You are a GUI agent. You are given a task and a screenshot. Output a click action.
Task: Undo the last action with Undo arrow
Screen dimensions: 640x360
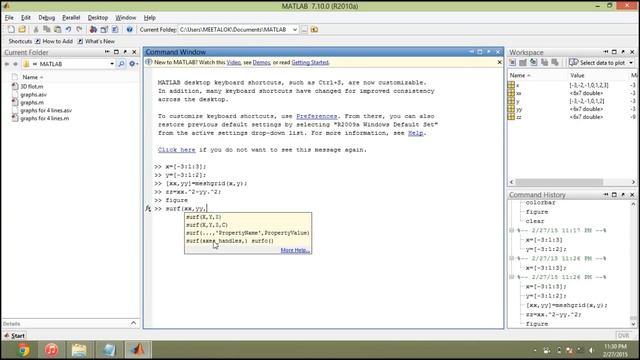coord(68,29)
